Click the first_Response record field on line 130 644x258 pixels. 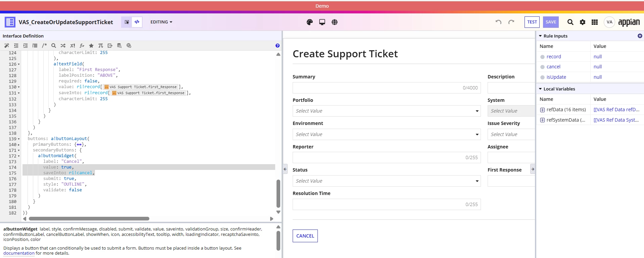[141, 87]
